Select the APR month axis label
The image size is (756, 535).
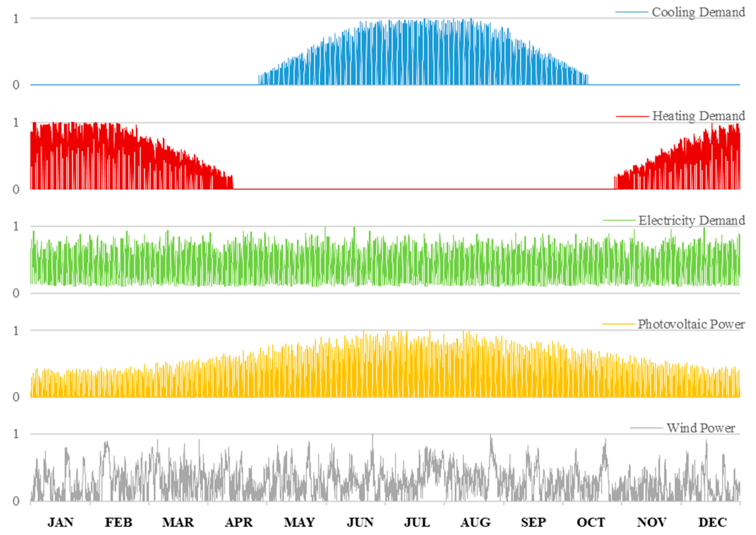pyautogui.click(x=239, y=523)
